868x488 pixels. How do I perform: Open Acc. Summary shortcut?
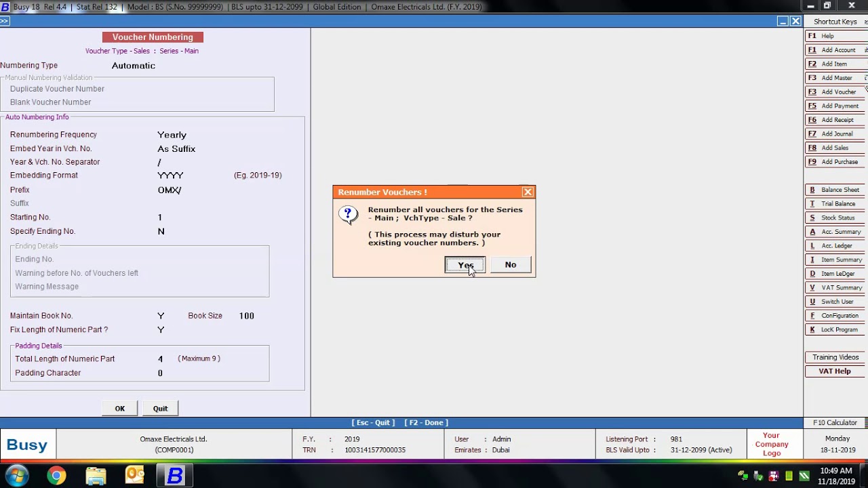click(x=835, y=232)
